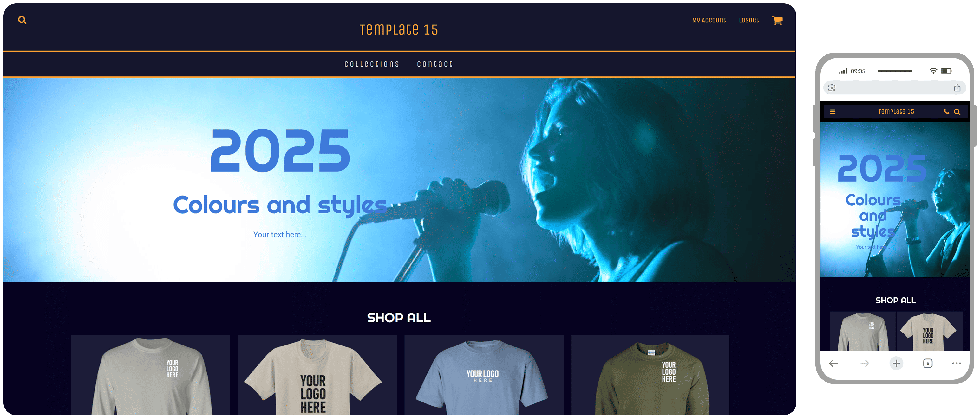Open the mobile hamburger menu
The width and height of the screenshot is (980, 418).
[833, 112]
